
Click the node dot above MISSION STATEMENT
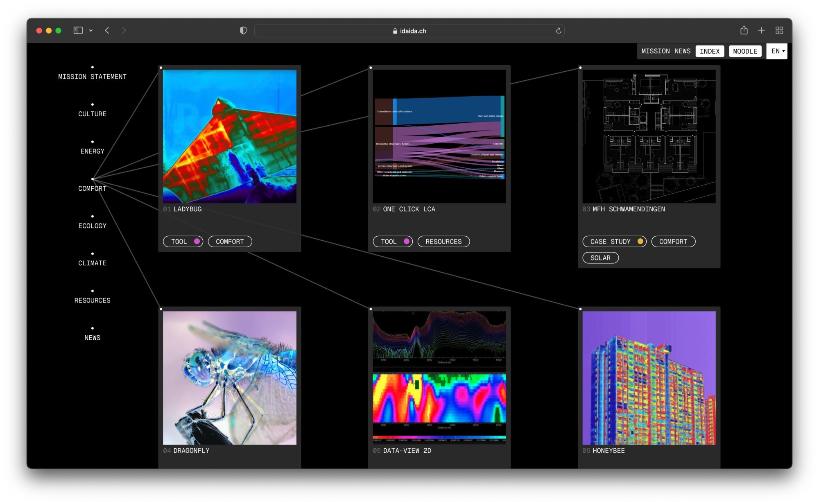click(x=93, y=67)
